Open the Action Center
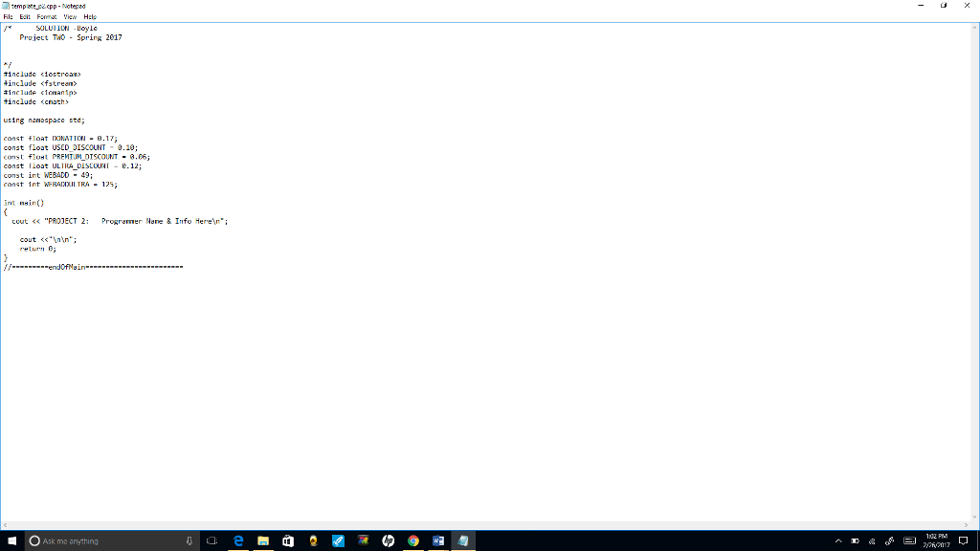The width and height of the screenshot is (980, 551). (x=962, y=540)
